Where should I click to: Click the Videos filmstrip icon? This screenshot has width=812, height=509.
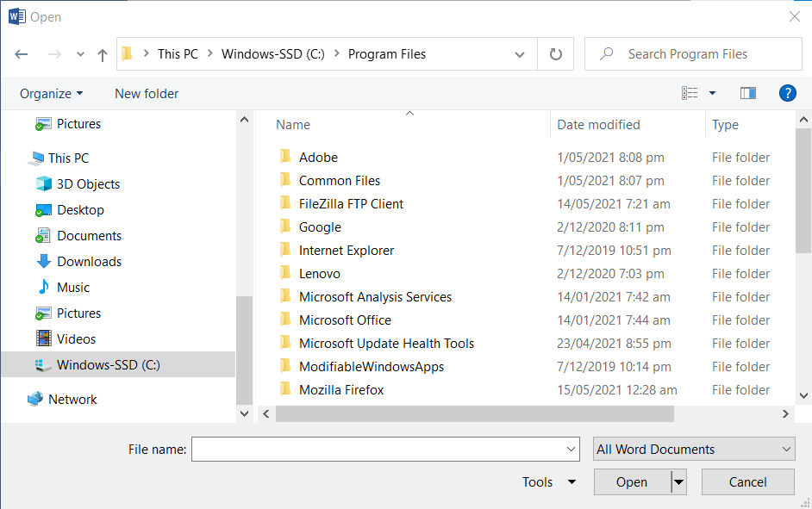click(x=43, y=338)
